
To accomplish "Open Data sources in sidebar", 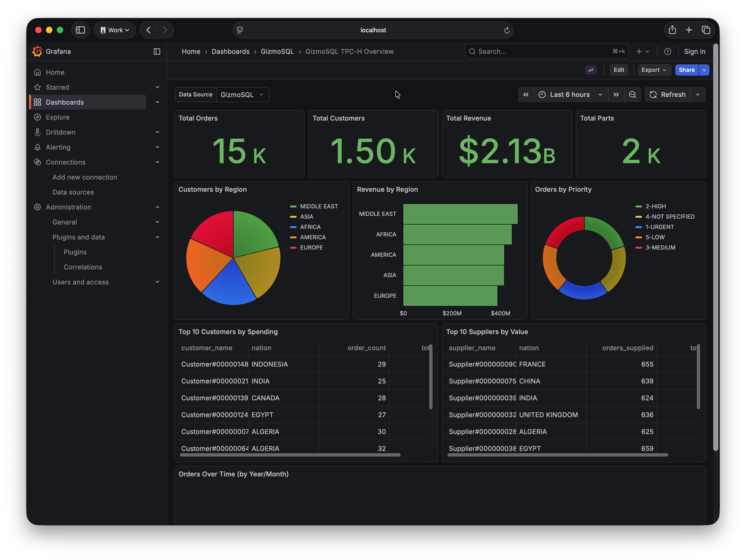I will pyautogui.click(x=73, y=192).
